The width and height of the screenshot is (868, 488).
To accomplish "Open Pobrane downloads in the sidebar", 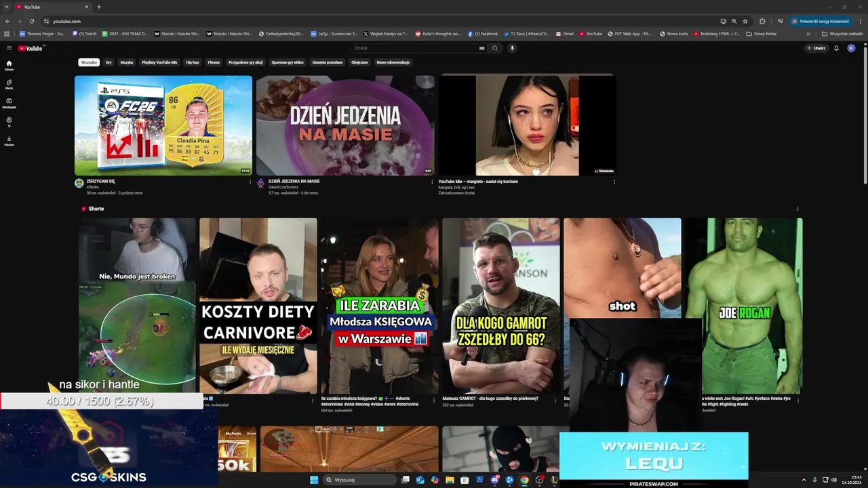I will point(9,140).
